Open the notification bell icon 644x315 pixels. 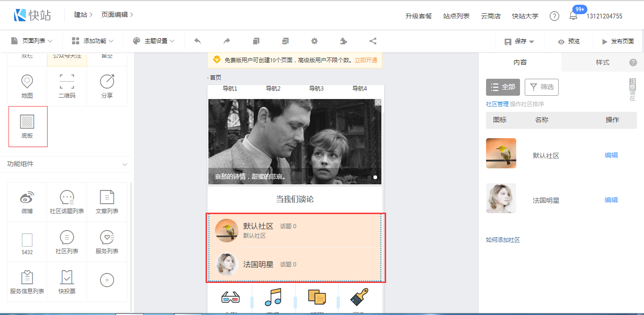[x=573, y=16]
